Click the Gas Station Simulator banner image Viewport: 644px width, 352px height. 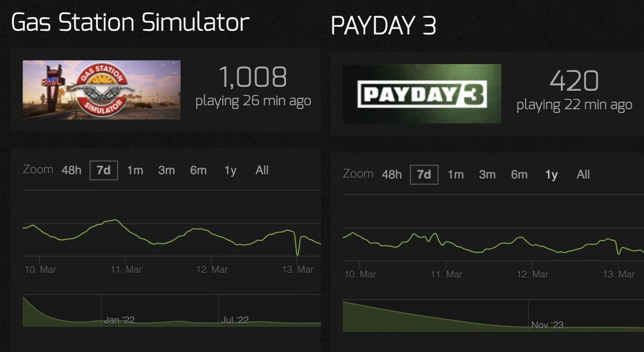pyautogui.click(x=101, y=90)
